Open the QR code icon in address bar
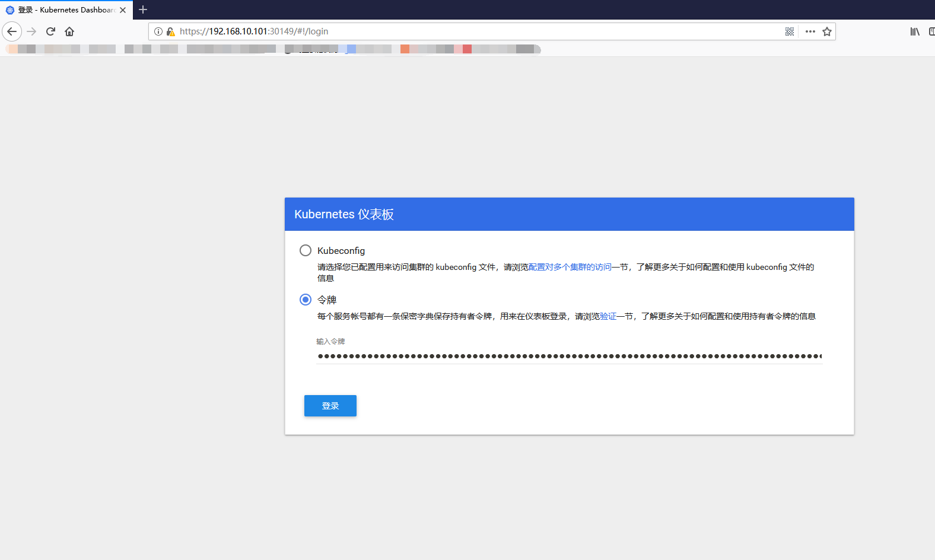The width and height of the screenshot is (935, 560). pos(790,31)
